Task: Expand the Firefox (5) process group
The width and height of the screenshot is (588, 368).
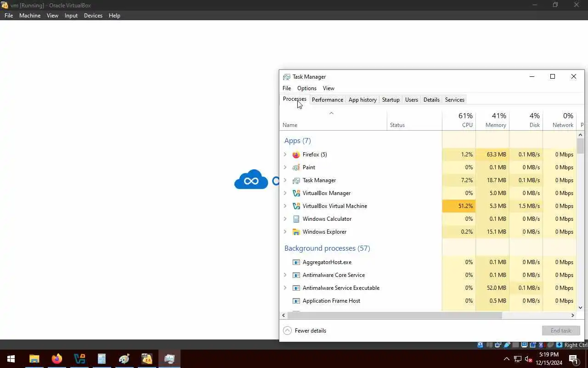Action: click(285, 155)
